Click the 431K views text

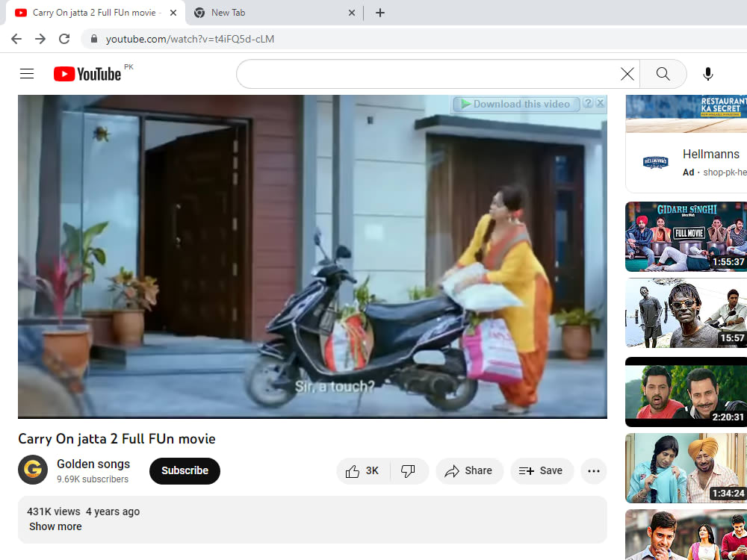click(x=53, y=511)
